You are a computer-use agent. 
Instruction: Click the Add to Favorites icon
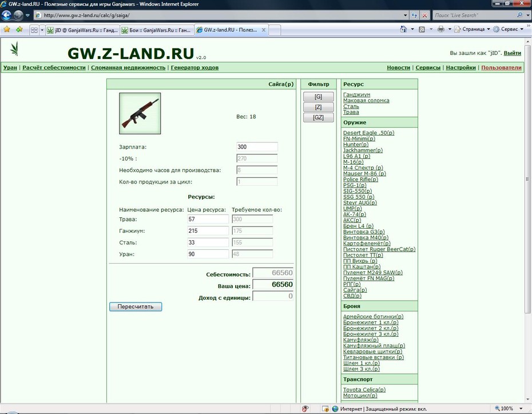(x=19, y=30)
